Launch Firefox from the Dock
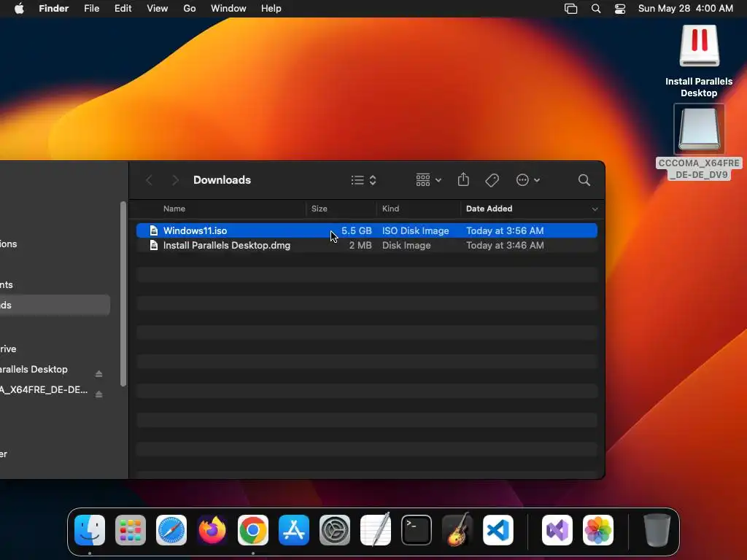Image resolution: width=747 pixels, height=560 pixels. (212, 530)
